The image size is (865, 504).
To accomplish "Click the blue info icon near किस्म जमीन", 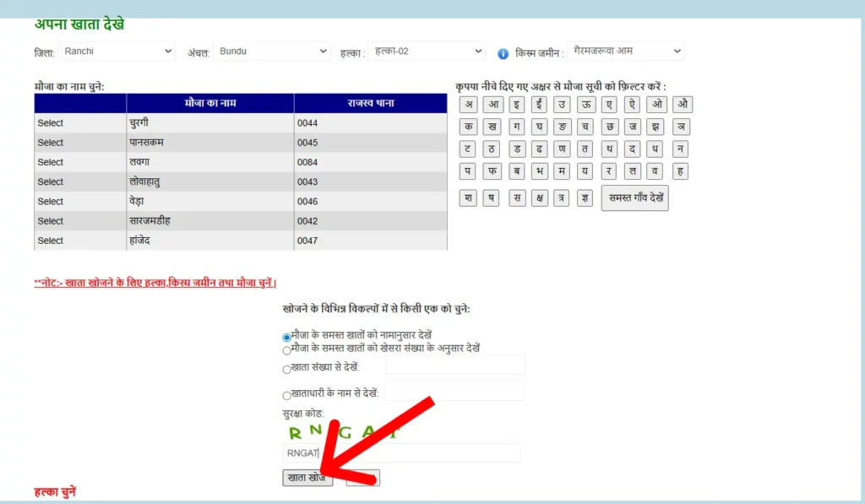I will [503, 53].
